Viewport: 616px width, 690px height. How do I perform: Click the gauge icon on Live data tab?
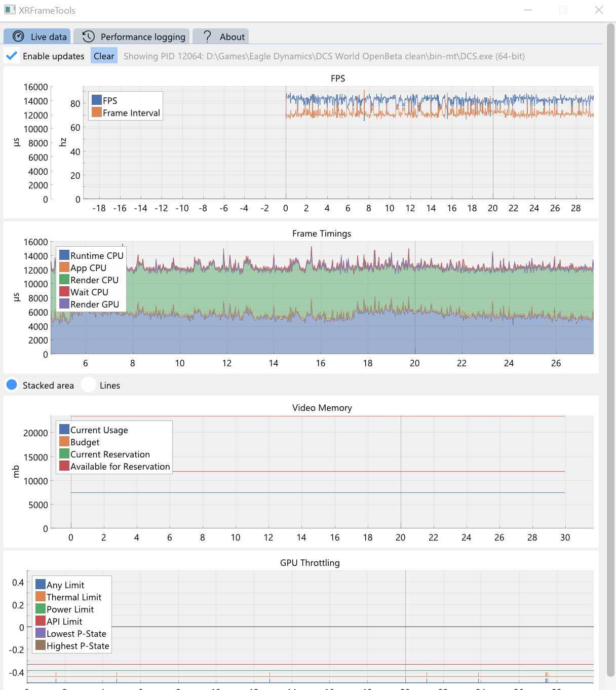(x=18, y=36)
